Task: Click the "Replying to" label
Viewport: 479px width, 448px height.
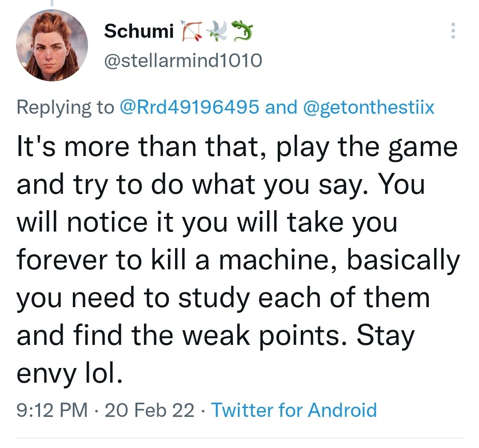Action: (65, 108)
